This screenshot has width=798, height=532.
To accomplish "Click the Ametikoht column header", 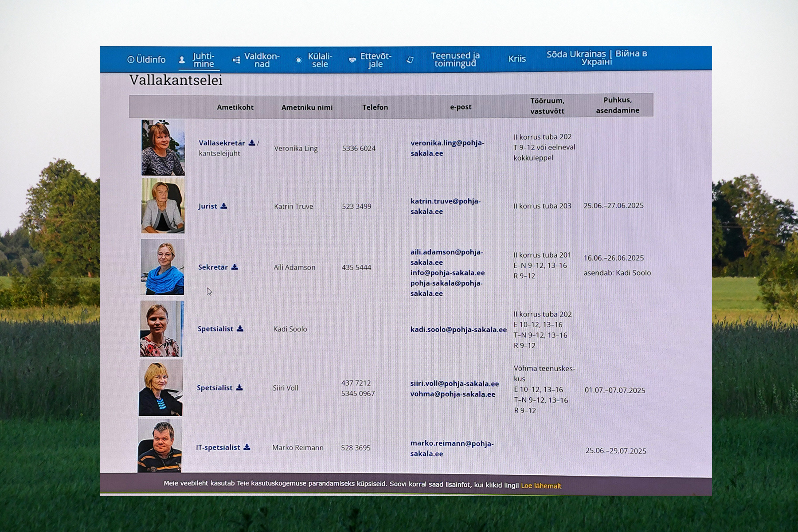I will 235,107.
